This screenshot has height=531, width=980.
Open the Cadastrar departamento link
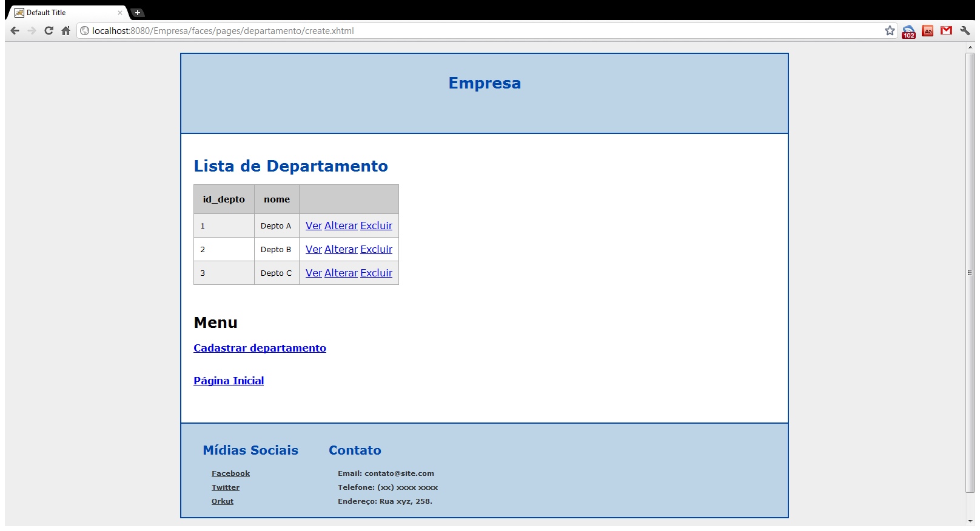(x=260, y=348)
